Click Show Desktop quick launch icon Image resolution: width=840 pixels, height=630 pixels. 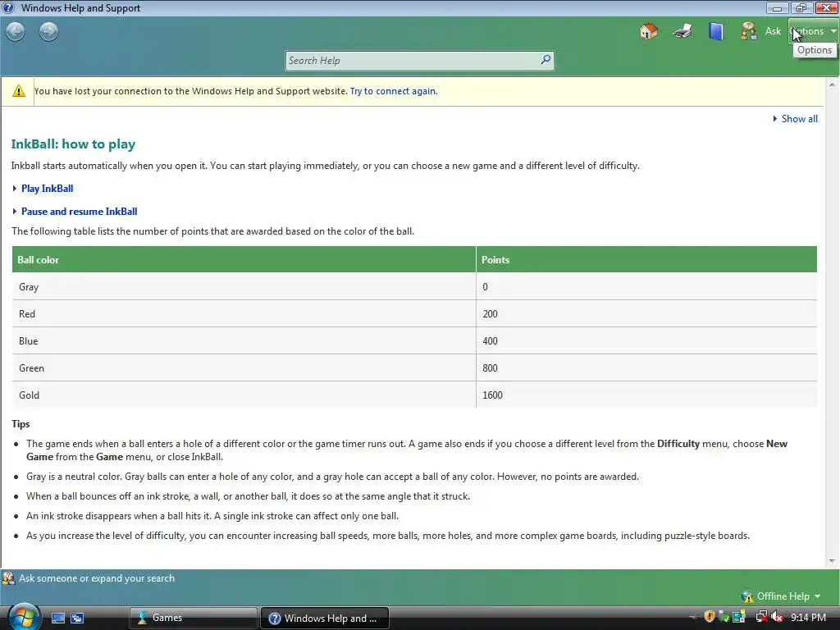[x=58, y=618]
